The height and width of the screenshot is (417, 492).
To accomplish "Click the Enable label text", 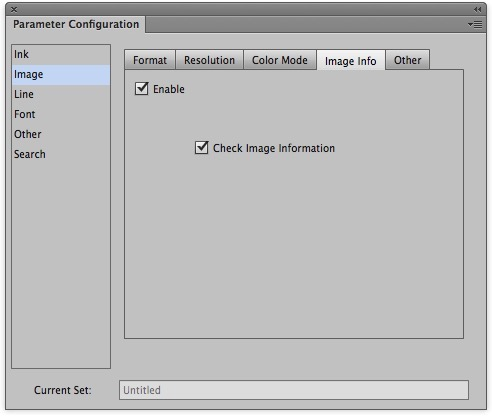I will (x=169, y=89).
